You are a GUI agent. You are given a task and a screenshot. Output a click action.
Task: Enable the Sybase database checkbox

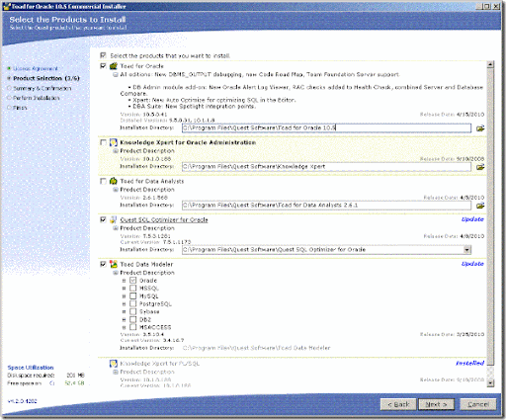click(x=133, y=311)
